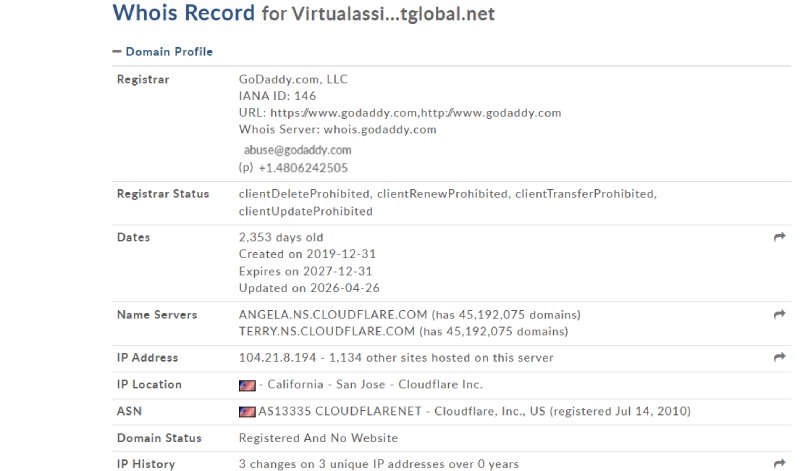Click the share arrow in IP Address row
Screen dimensions: 800x471
click(x=779, y=357)
